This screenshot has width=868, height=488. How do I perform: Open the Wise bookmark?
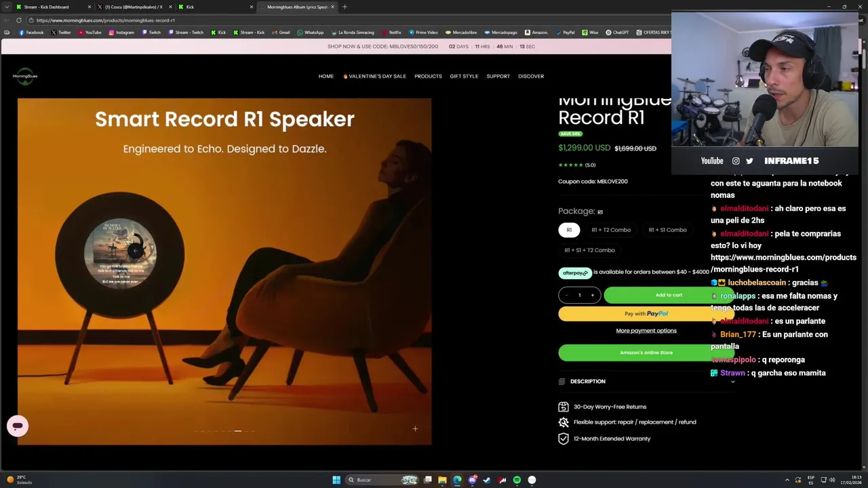click(591, 33)
